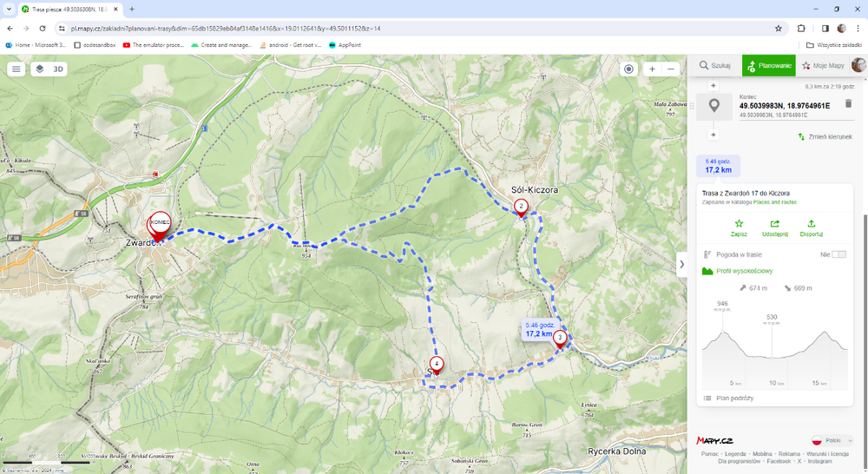Delete the Koniec waypoint with the trash icon
This screenshot has height=474, width=868.
point(848,104)
